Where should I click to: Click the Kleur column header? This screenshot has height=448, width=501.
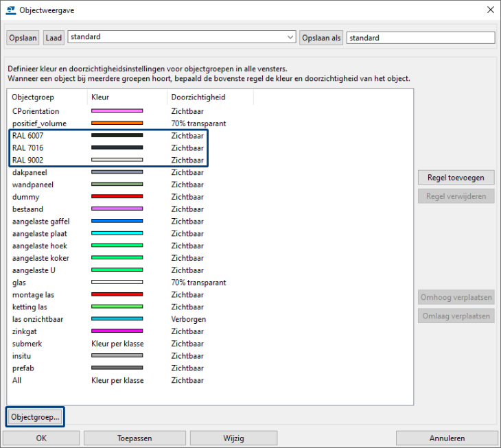point(100,97)
